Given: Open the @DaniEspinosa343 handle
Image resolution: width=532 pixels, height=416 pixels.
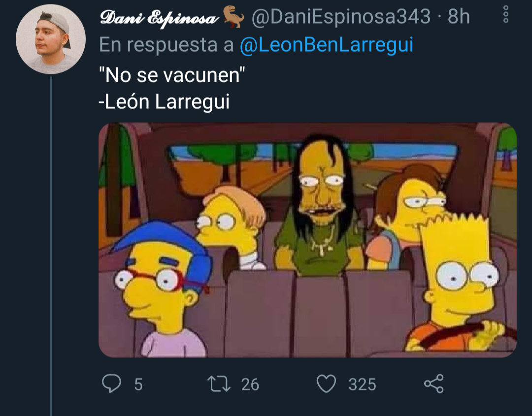Looking at the screenshot, I should 341,16.
